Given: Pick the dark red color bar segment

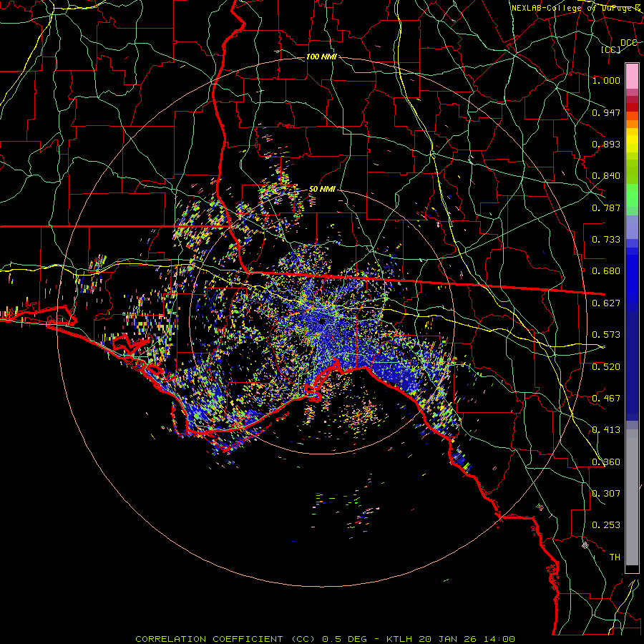Looking at the screenshot, I should (x=632, y=107).
